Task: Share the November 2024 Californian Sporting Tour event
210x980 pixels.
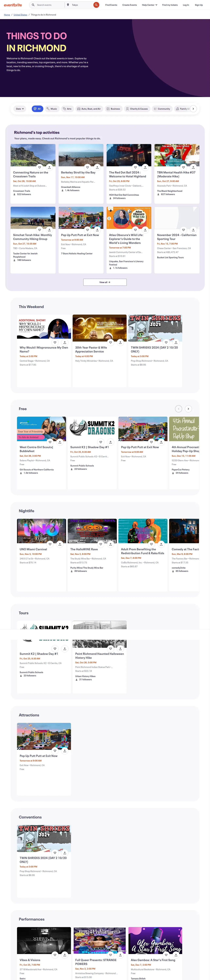Action: (x=193, y=230)
